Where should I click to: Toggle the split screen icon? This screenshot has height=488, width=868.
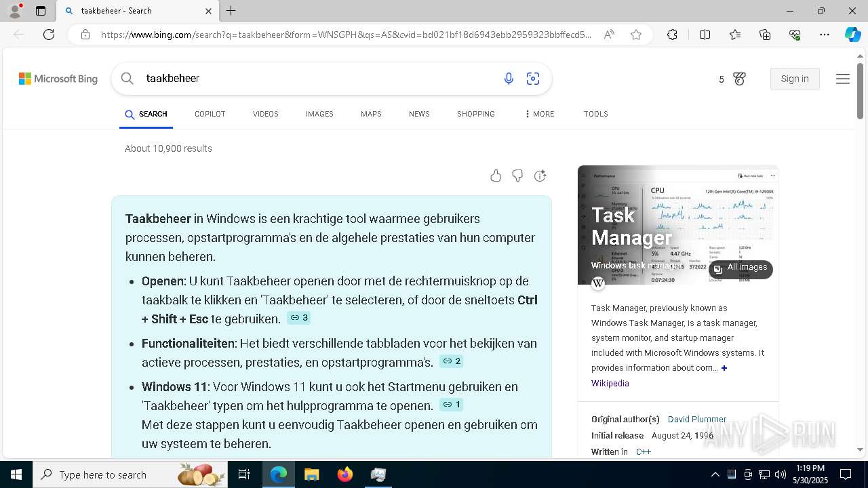point(705,35)
